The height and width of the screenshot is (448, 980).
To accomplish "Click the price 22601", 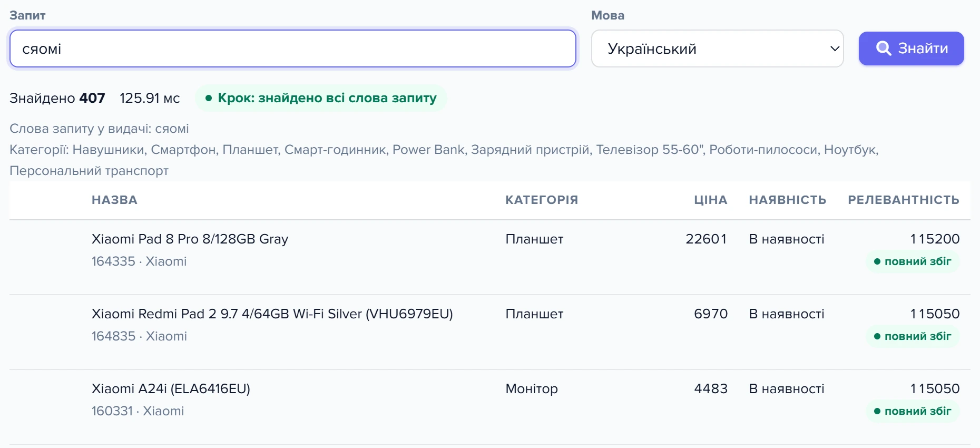I will pyautogui.click(x=706, y=239).
